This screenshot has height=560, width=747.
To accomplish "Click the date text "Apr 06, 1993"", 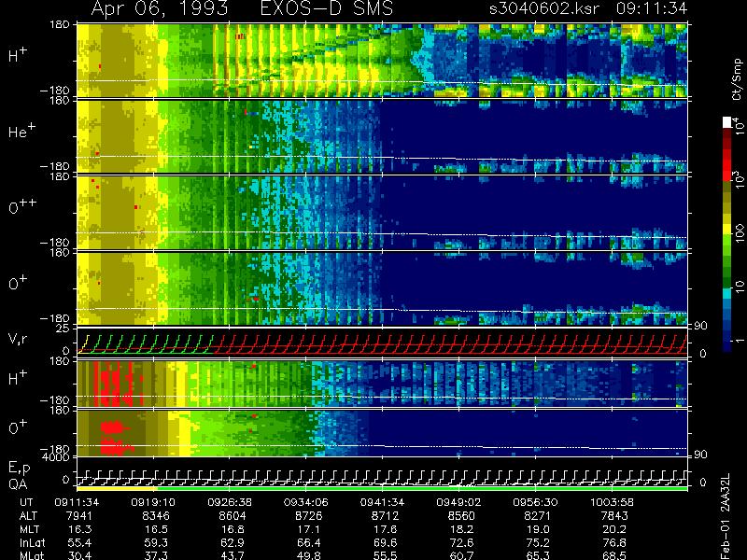I will [160, 8].
